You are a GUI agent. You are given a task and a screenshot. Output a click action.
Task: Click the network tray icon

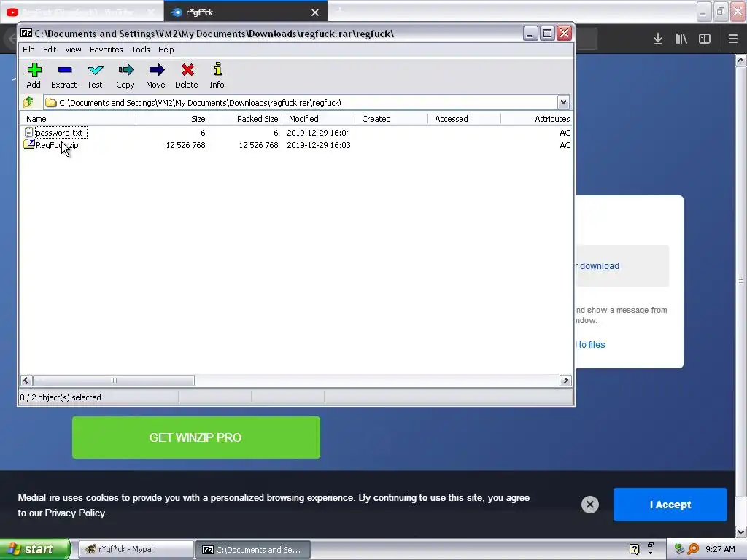(x=679, y=549)
